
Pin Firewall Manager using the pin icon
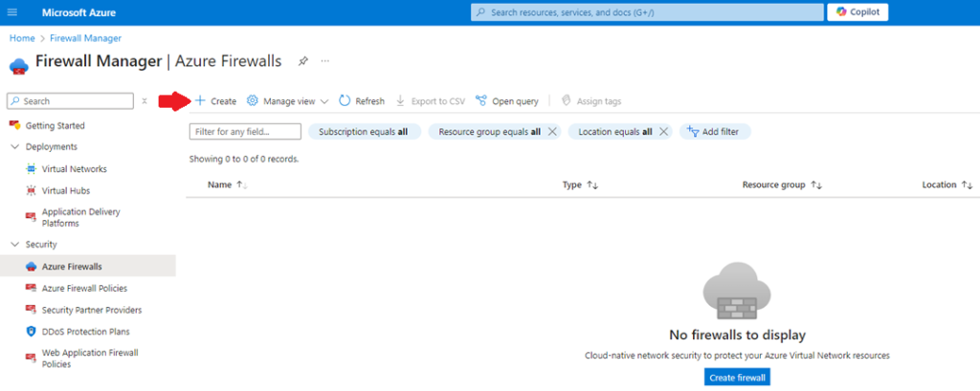(x=303, y=61)
